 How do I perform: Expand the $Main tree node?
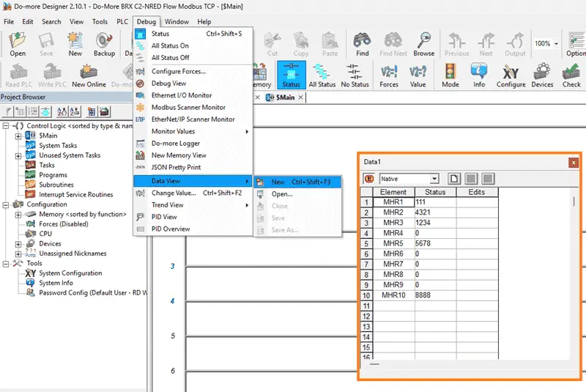(18, 136)
